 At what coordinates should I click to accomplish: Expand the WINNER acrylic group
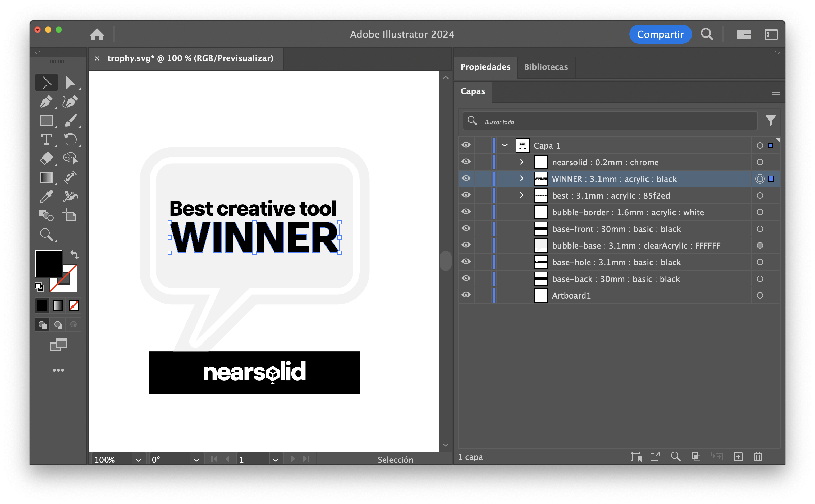(522, 178)
